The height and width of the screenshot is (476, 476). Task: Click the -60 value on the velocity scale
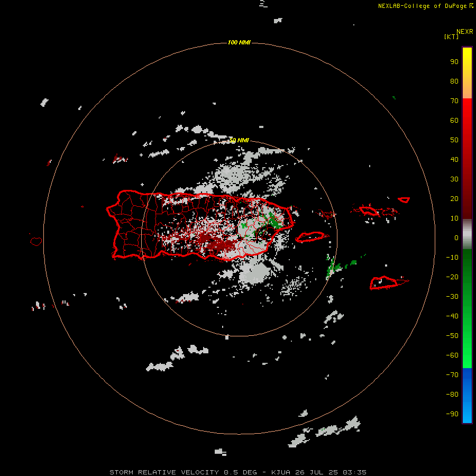[452, 355]
